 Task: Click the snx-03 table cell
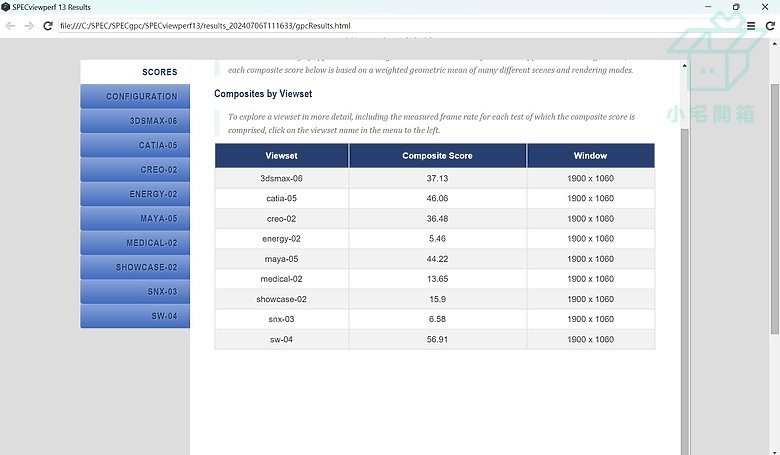282,319
